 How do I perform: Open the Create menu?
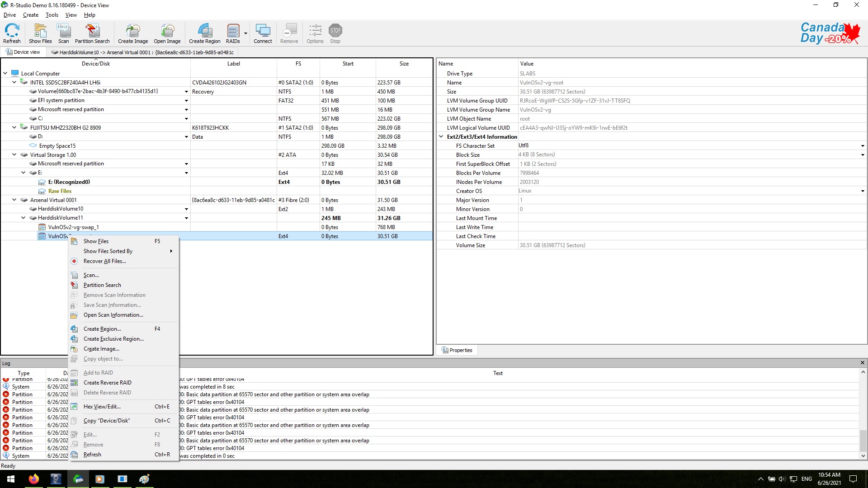pyautogui.click(x=31, y=15)
